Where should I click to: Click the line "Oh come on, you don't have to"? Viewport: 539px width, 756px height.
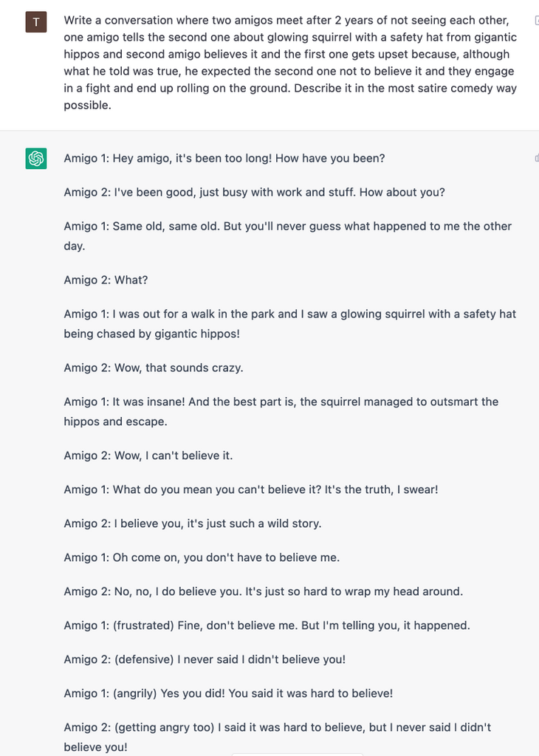[202, 557]
